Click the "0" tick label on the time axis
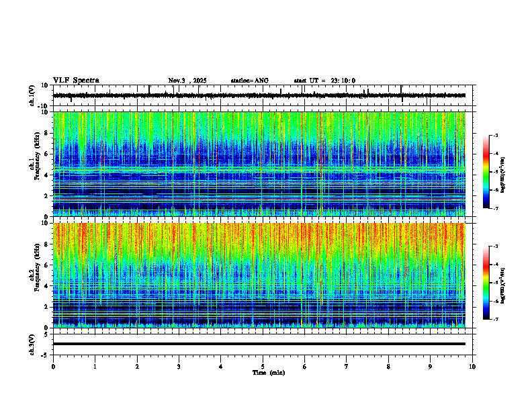This screenshot has width=532, height=411. [x=53, y=367]
